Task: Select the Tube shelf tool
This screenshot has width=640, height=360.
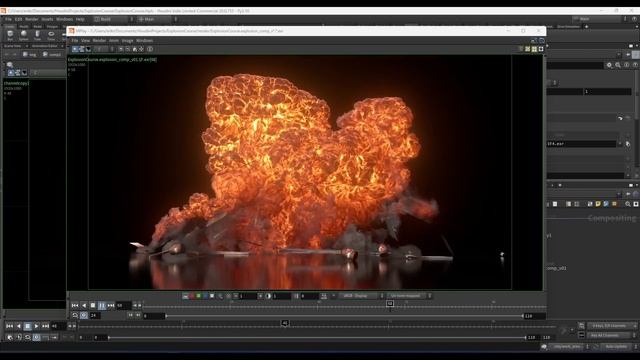Action: [37, 35]
